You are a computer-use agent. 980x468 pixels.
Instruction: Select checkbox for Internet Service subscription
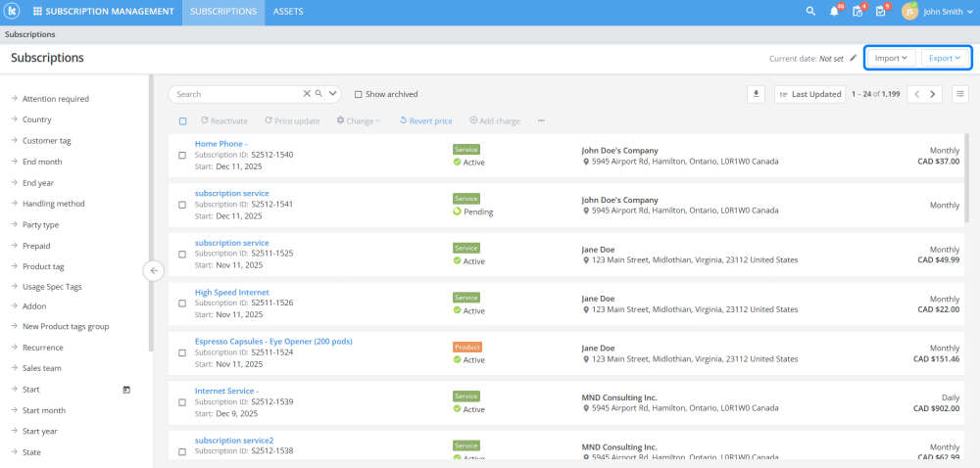(x=182, y=402)
